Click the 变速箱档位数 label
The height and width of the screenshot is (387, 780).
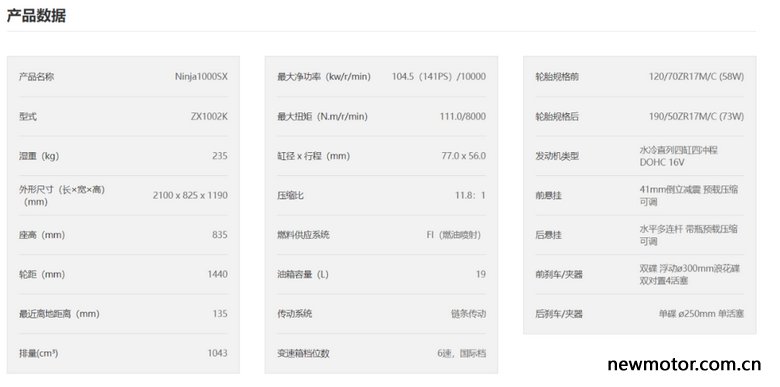tap(303, 354)
